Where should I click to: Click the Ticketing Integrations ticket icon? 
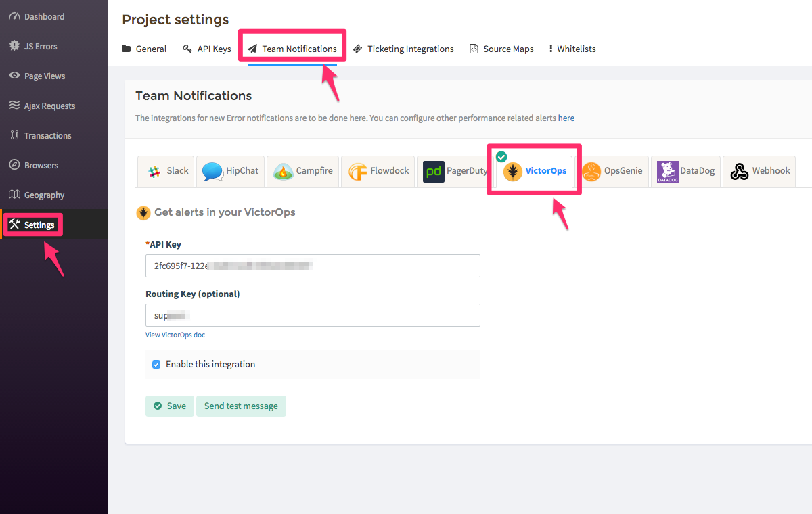tap(358, 49)
